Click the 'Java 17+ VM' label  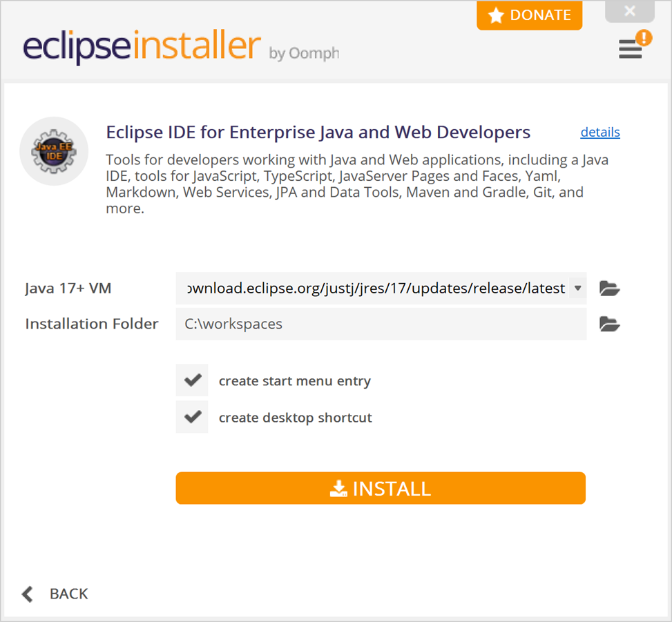68,289
